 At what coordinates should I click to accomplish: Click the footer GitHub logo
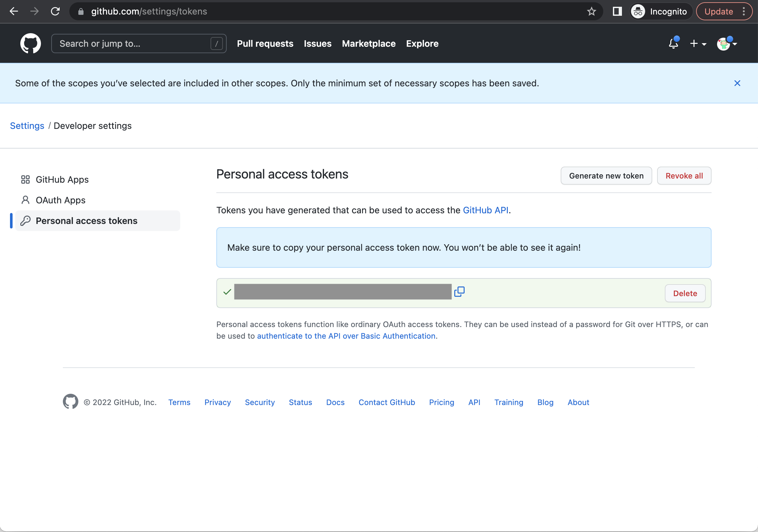pyautogui.click(x=70, y=401)
